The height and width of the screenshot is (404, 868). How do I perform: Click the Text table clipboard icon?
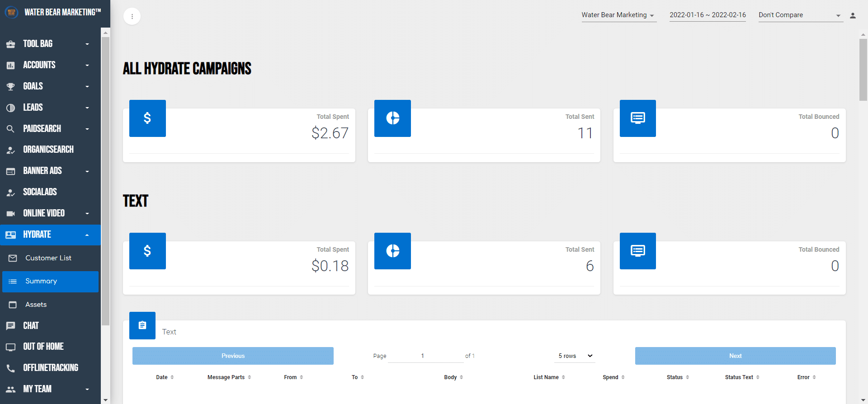(x=142, y=325)
